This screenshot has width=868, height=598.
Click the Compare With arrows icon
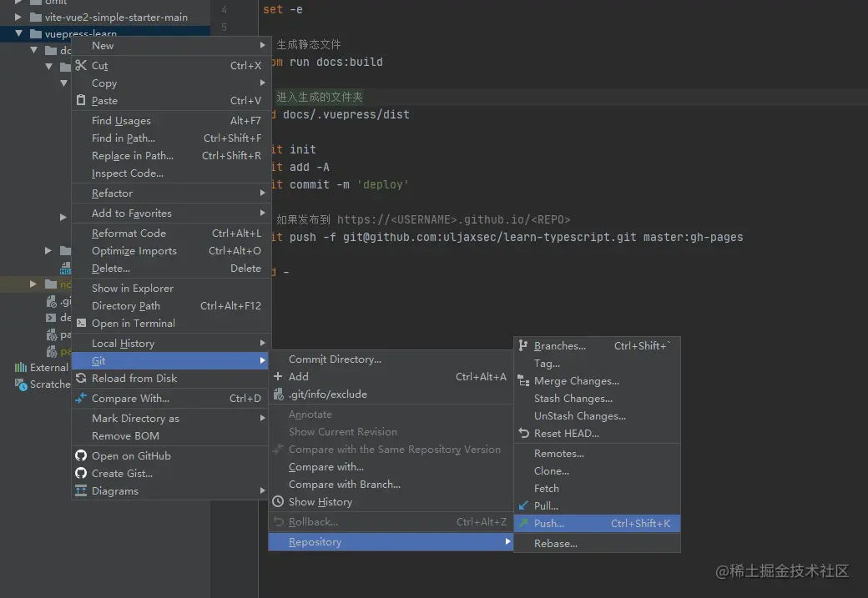pyautogui.click(x=81, y=399)
